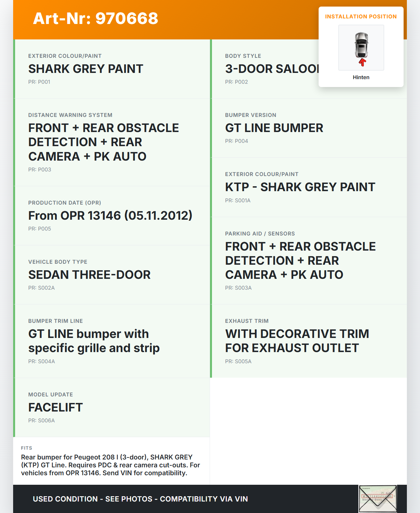Click the Sedan Three-Door body type card
The width and height of the screenshot is (420, 513).
pyautogui.click(x=112, y=275)
